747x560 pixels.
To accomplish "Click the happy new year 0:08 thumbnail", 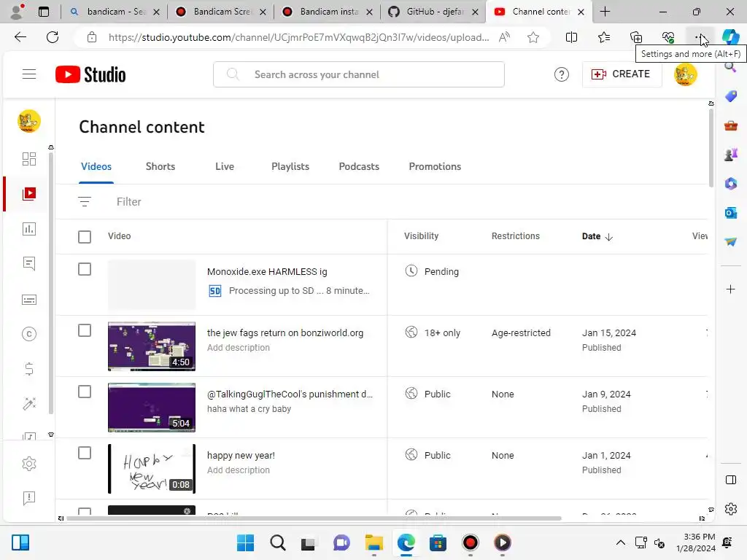I will (x=152, y=469).
